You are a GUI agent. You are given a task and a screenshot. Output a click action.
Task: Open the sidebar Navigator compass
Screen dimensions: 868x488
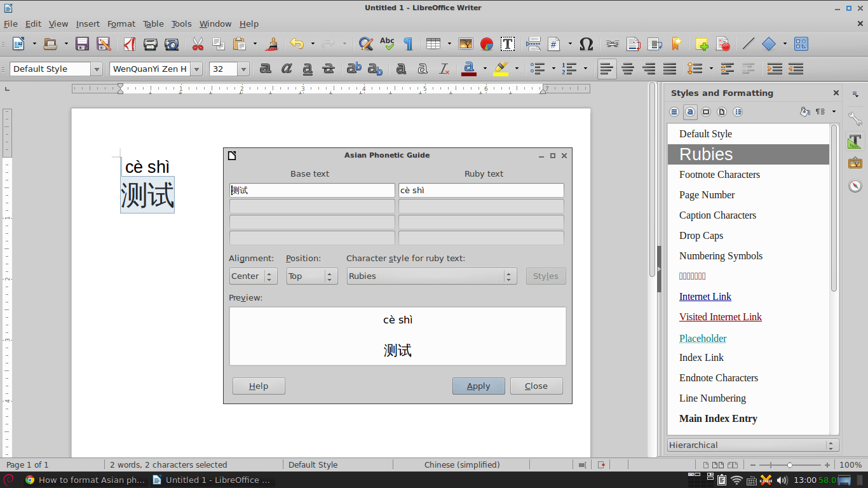coord(855,186)
